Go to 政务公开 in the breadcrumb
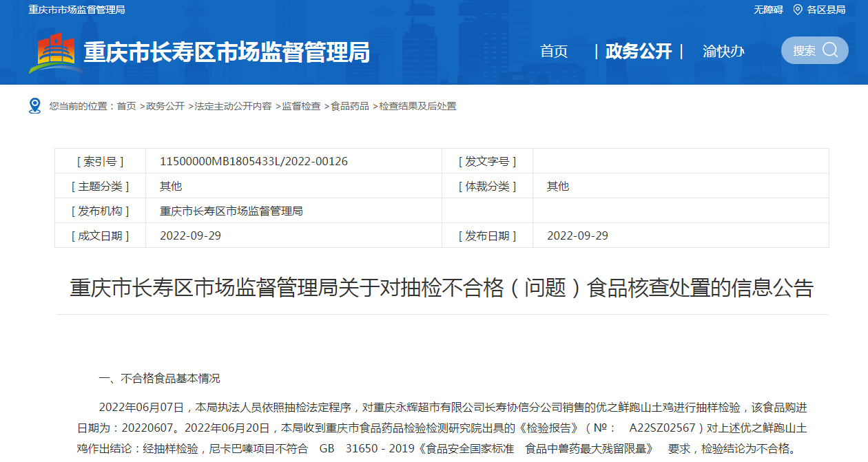The height and width of the screenshot is (462, 868). [165, 106]
